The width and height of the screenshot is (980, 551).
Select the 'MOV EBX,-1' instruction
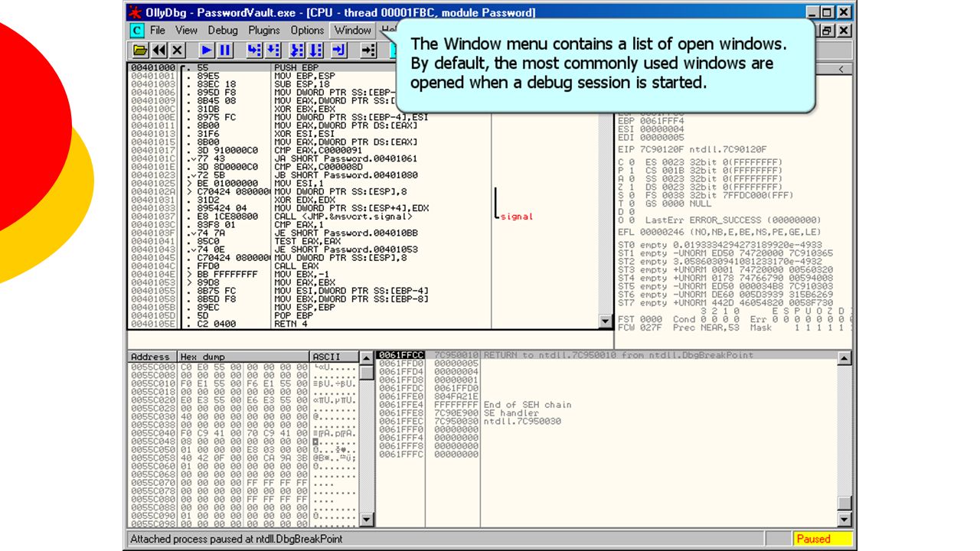pyautogui.click(x=301, y=274)
